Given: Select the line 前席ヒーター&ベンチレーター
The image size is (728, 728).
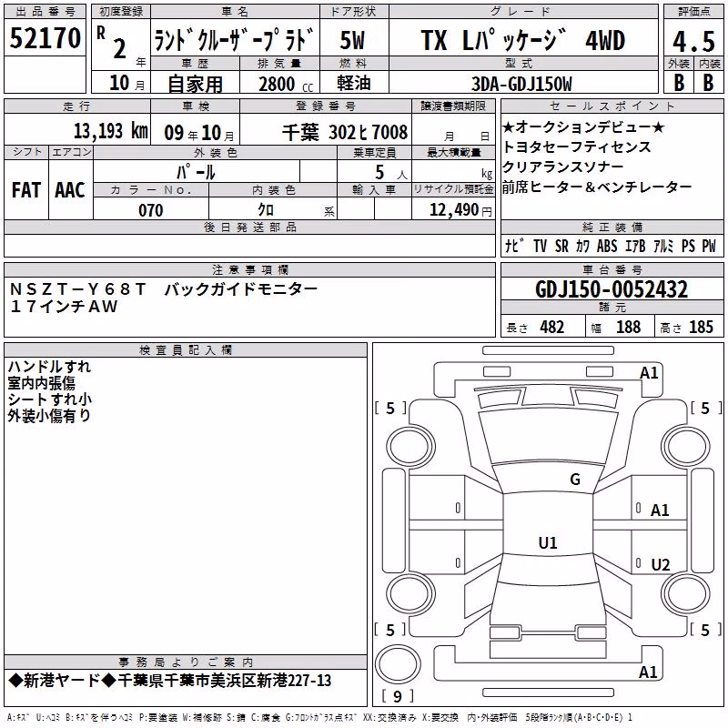Looking at the screenshot, I should [x=597, y=187].
